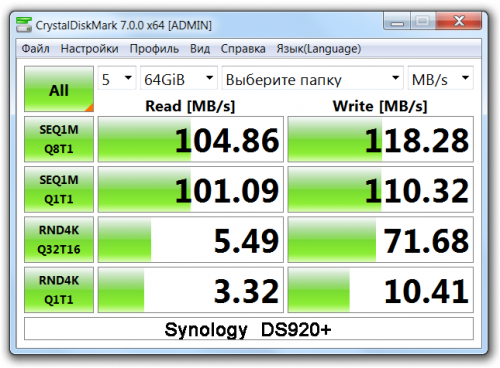This screenshot has width=500, height=368.
Task: Start the SEQ1M Q8T1 test
Action: click(x=59, y=139)
